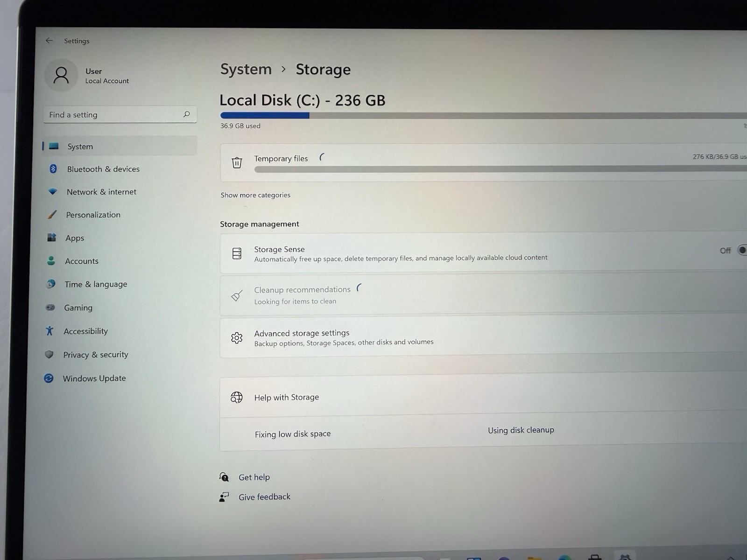The image size is (747, 560).
Task: Click the 'Storage management' heading
Action: click(260, 224)
